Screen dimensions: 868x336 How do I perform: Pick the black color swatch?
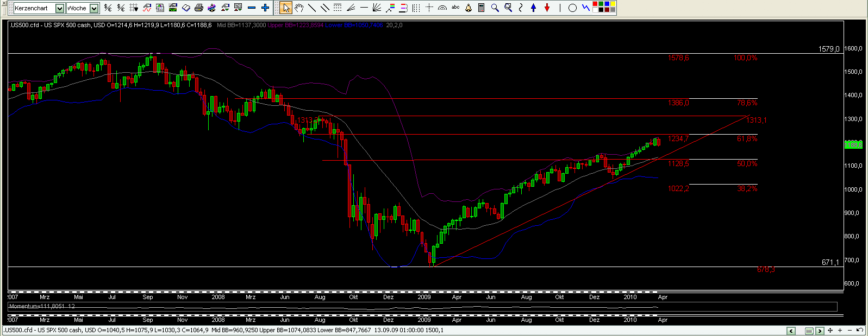(x=601, y=10)
